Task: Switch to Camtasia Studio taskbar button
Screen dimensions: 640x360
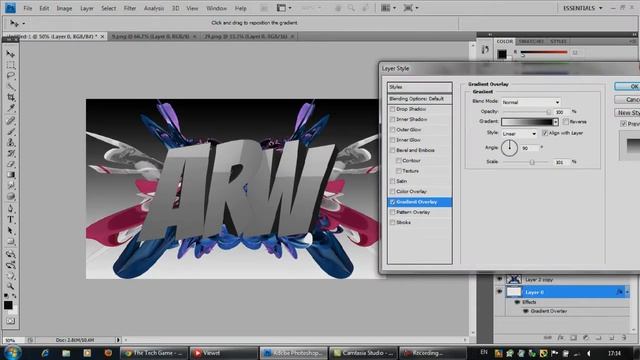Action: [363, 353]
